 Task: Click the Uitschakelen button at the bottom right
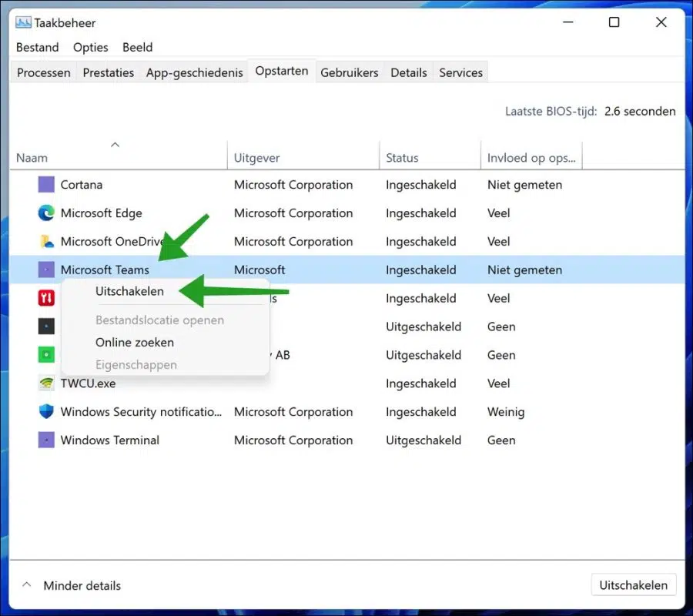pyautogui.click(x=634, y=585)
